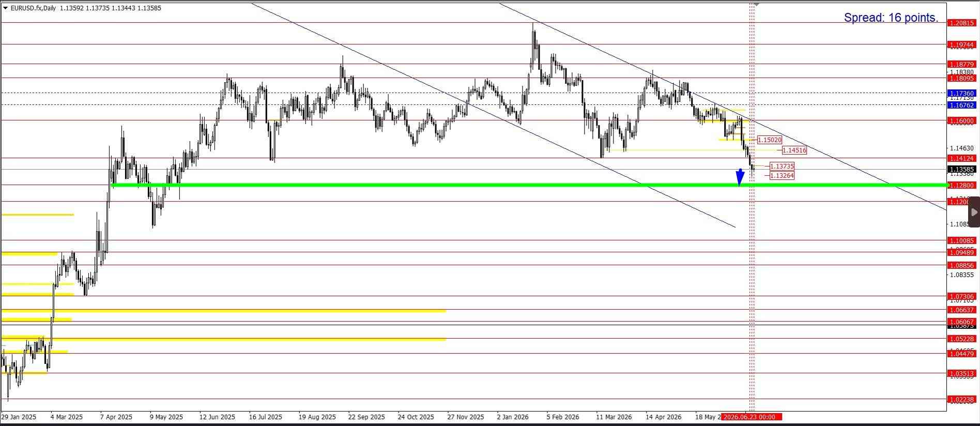Click the 1.06637 price level label
This screenshot has height=426, width=980.
point(962,310)
